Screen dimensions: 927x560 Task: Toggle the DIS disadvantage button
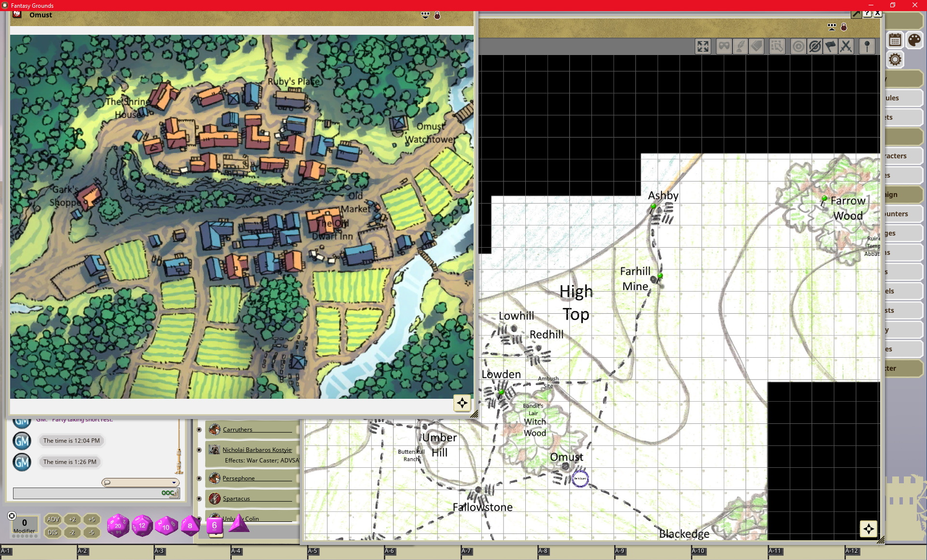(x=53, y=532)
